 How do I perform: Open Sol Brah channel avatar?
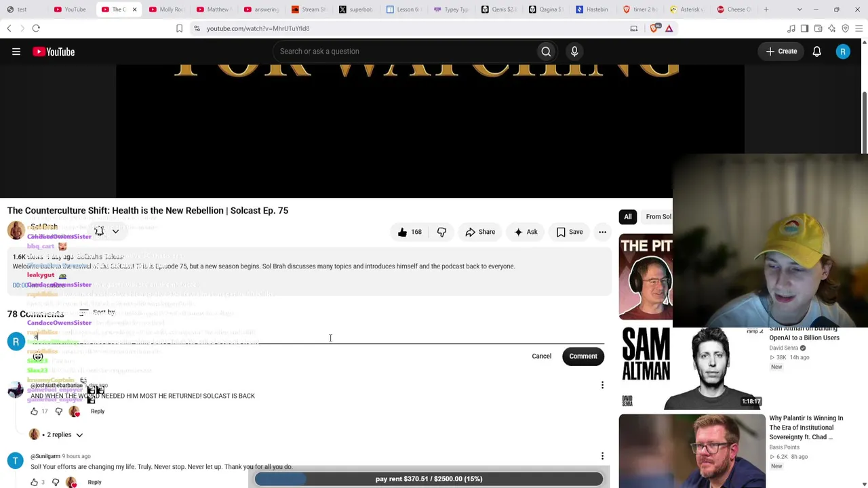click(16, 230)
